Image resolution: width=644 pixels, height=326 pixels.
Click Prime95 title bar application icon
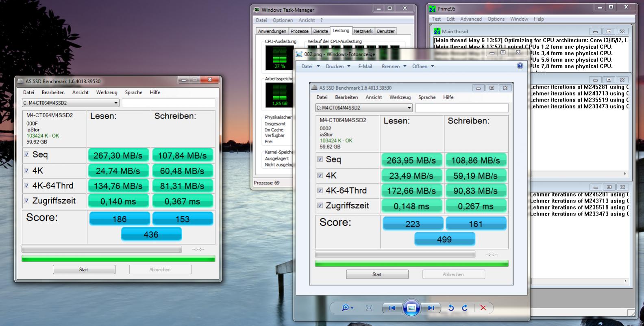433,9
